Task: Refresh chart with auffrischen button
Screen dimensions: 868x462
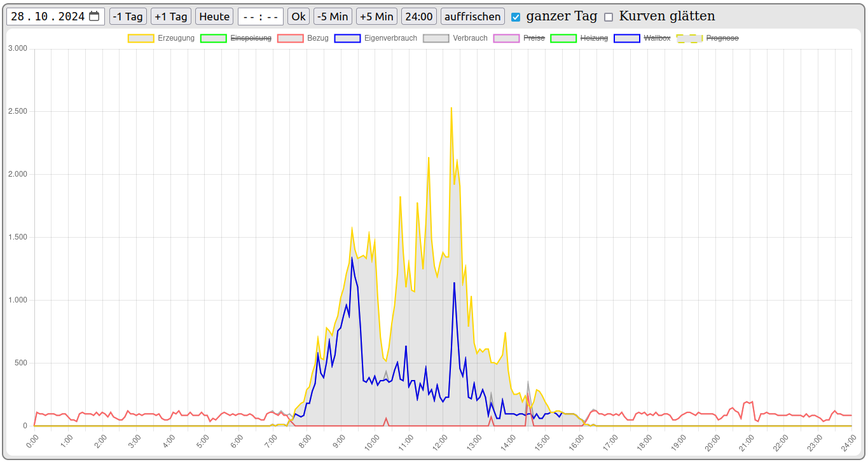Action: click(x=472, y=17)
